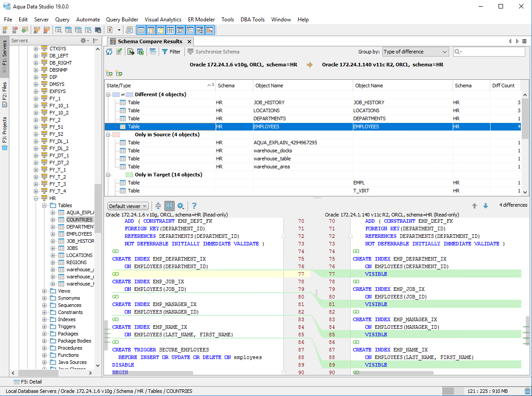Open the Default viewer dropdown
Screen dimensions: 532x396
(128, 206)
